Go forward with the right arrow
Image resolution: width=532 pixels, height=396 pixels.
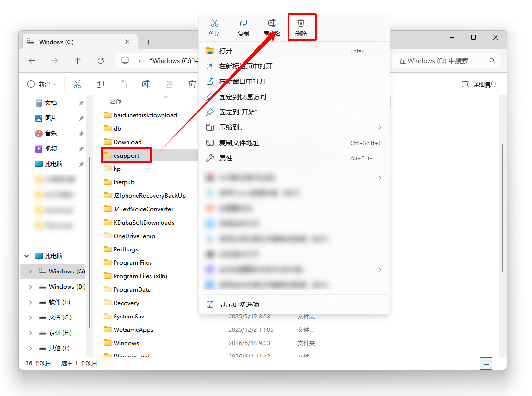(55, 61)
